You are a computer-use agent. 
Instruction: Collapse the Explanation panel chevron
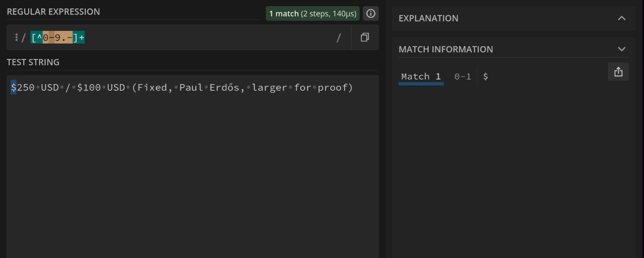[x=622, y=18]
